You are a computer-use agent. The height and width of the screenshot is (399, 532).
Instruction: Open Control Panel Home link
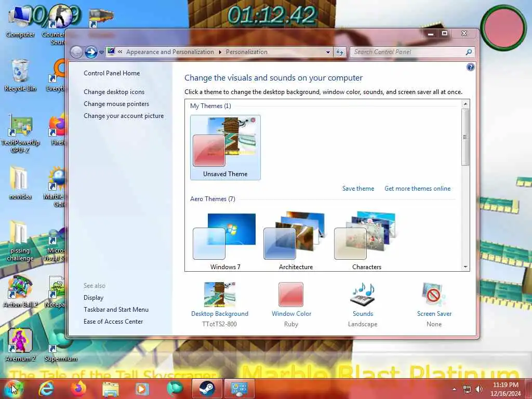112,73
